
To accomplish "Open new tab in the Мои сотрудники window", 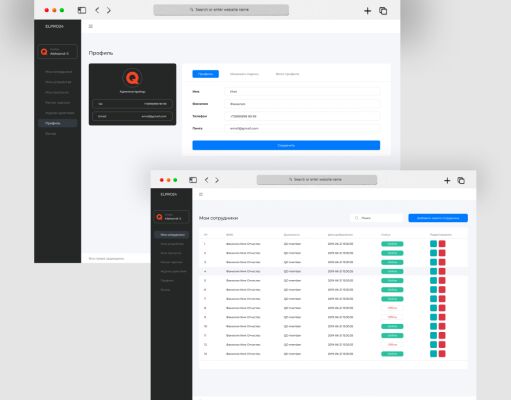I will pyautogui.click(x=447, y=181).
